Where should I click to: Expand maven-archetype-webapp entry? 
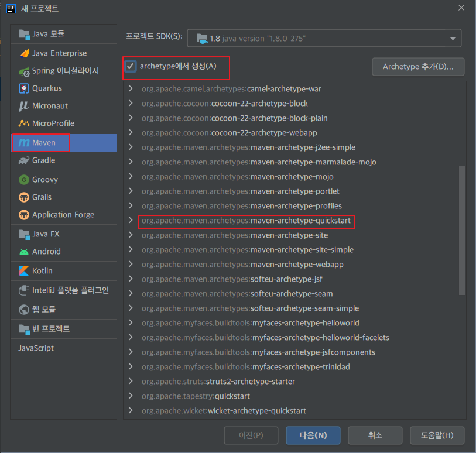131,265
